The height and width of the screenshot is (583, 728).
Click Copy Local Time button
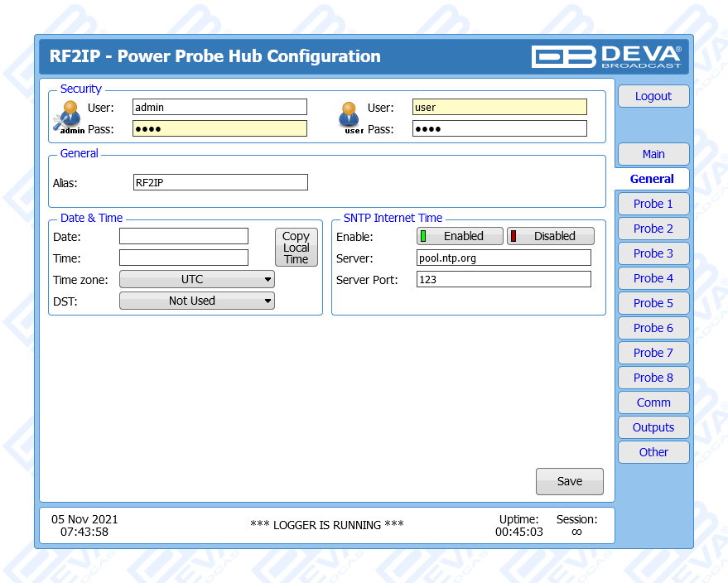(x=296, y=248)
